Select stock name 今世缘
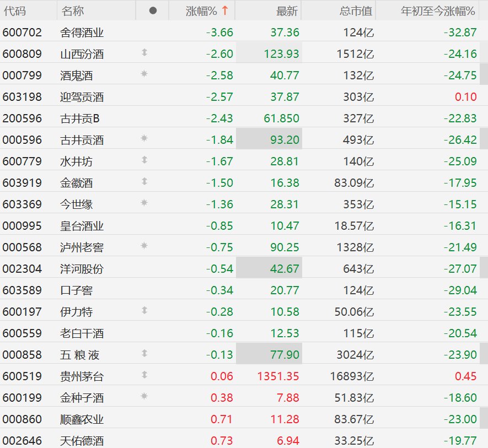 pyautogui.click(x=77, y=204)
